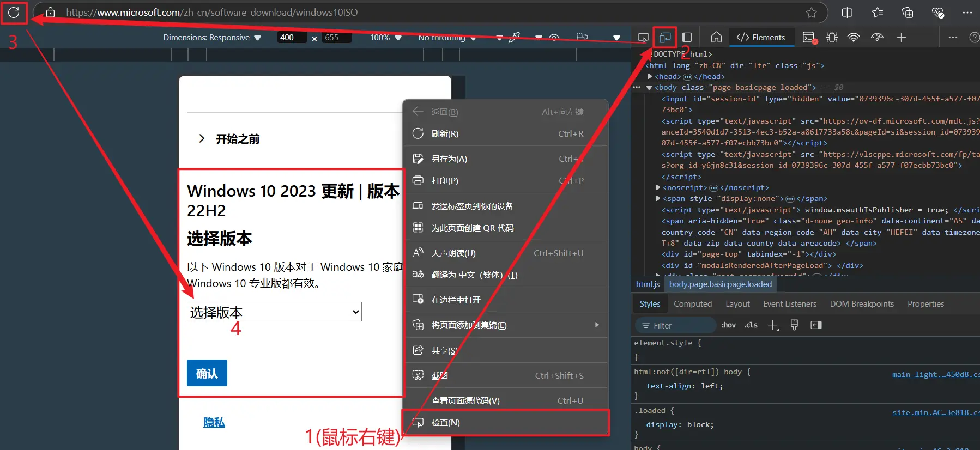
Task: Open the Dimensions: Responsive dropdown
Action: (x=212, y=38)
